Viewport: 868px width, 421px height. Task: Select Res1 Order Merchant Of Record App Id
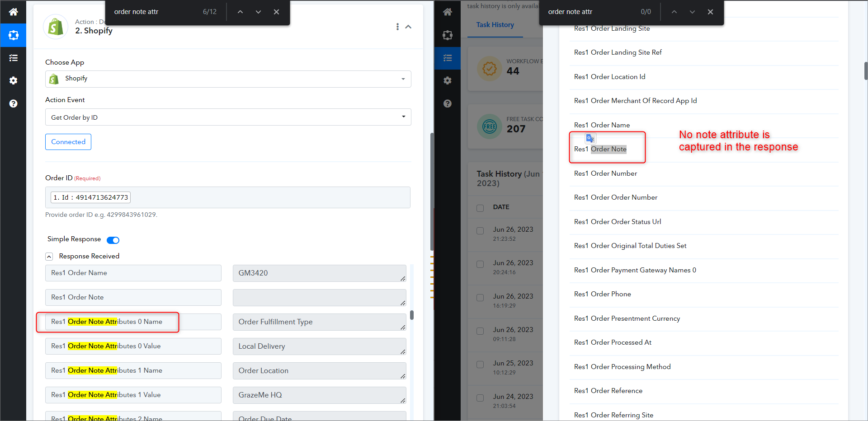click(703, 101)
